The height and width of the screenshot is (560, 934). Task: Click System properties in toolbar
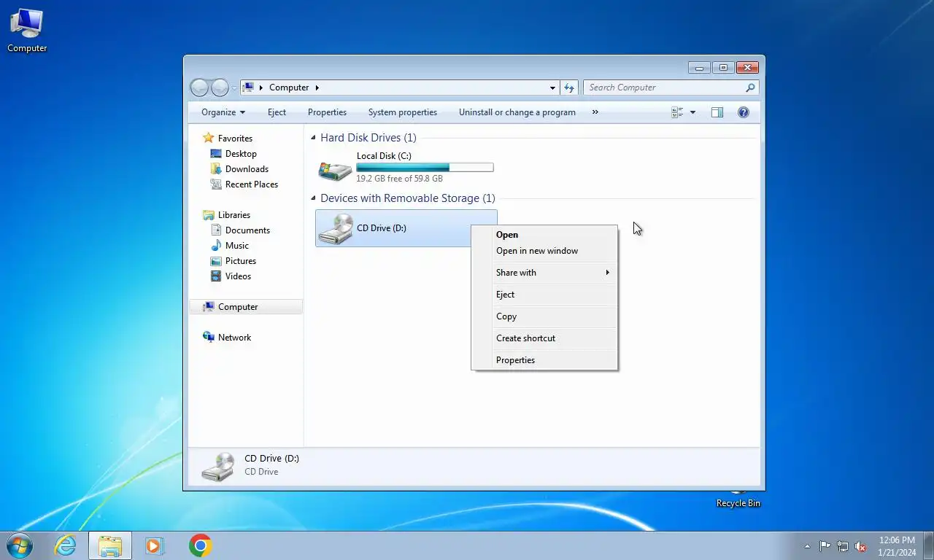(403, 112)
